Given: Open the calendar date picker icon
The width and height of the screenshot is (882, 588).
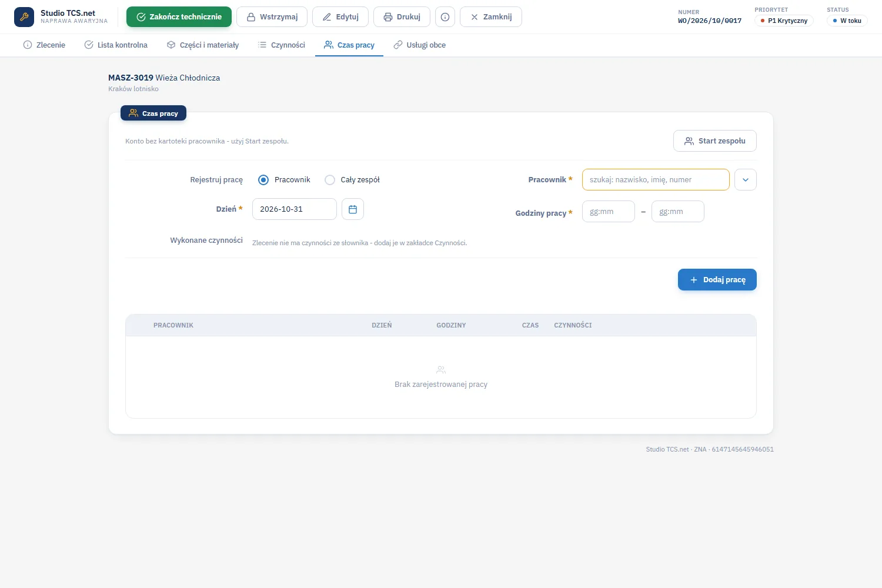Looking at the screenshot, I should (353, 209).
